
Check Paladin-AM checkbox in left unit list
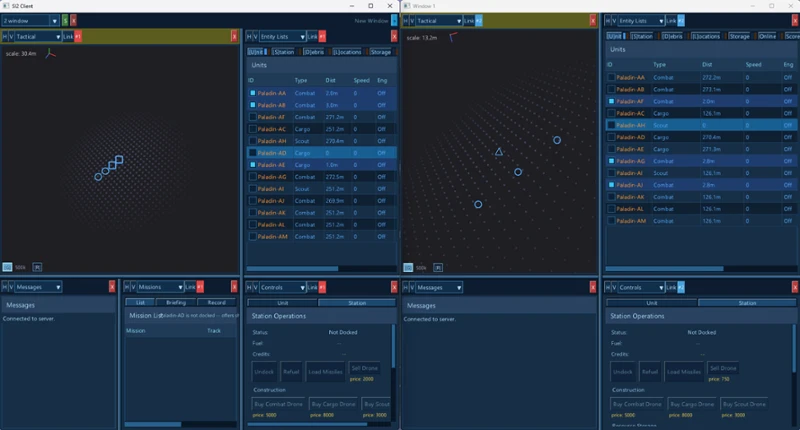click(x=253, y=236)
